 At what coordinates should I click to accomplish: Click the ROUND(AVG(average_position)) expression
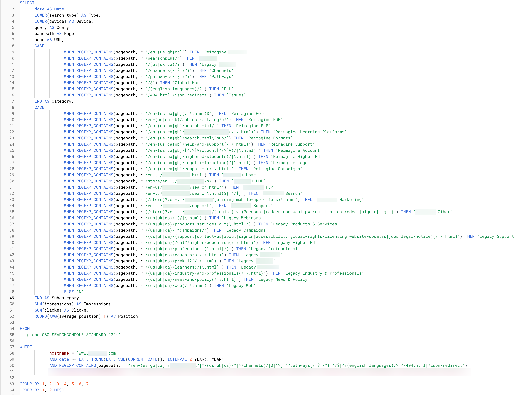[71, 316]
